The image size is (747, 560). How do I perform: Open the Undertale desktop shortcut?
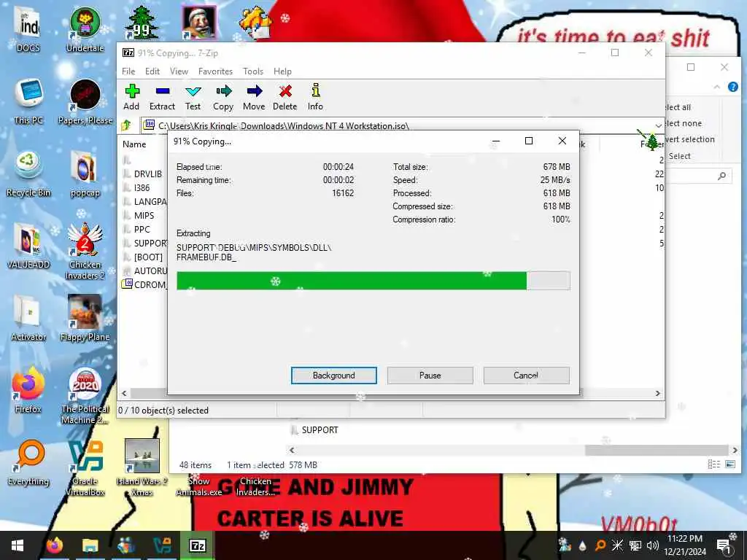coord(85,29)
